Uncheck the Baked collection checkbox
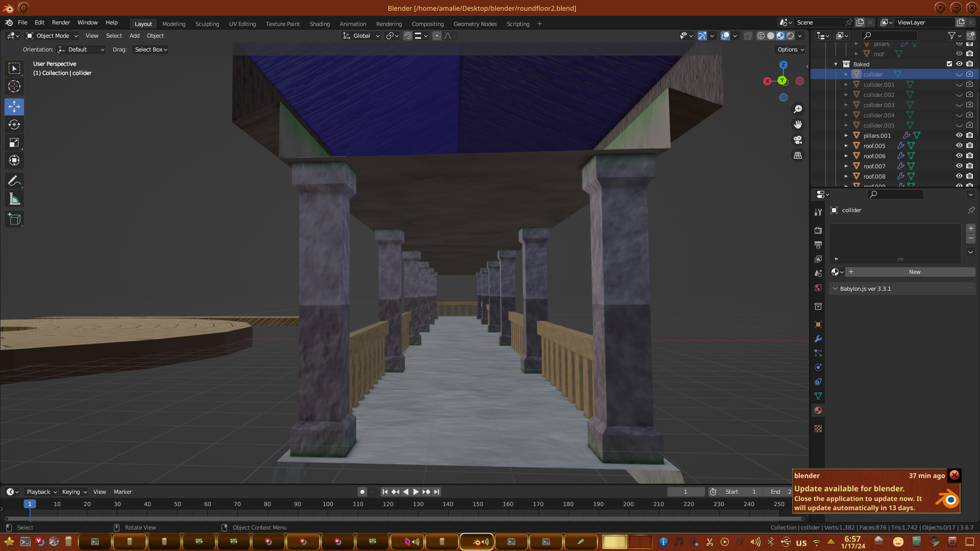980x551 pixels. tap(949, 64)
